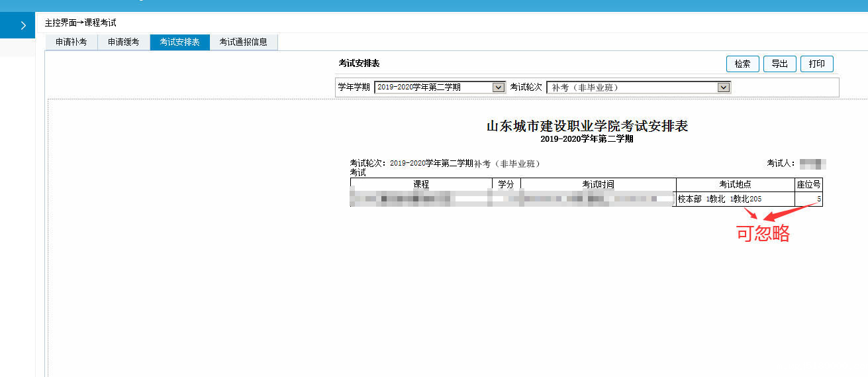The height and width of the screenshot is (377, 868).
Task: Switch to the 申请补考 tab
Action: (x=71, y=42)
